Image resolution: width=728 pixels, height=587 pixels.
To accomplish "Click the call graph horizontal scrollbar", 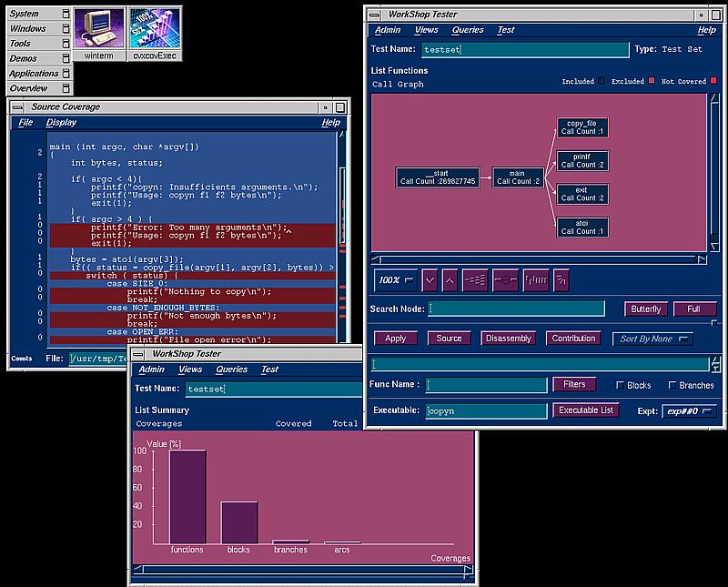I will coord(537,258).
